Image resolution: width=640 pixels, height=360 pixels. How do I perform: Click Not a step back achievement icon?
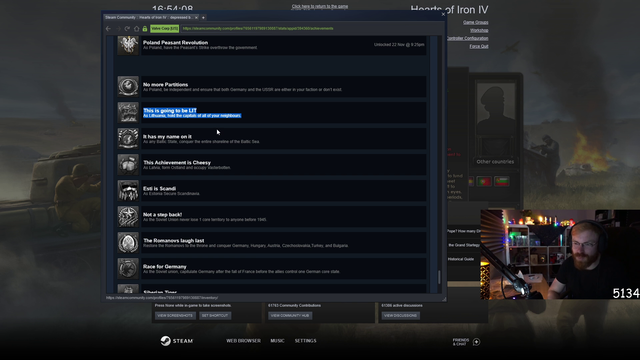(x=128, y=216)
